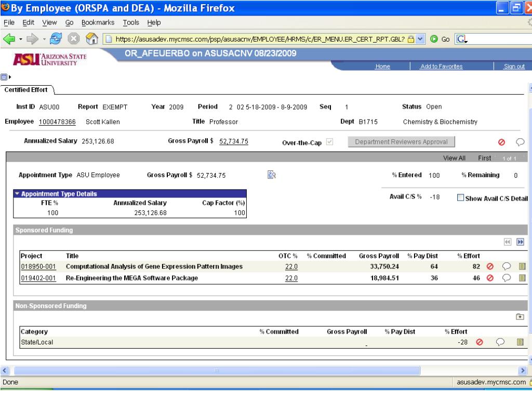Click the grey Forward arrow button
The image size is (532, 399).
coord(32,39)
